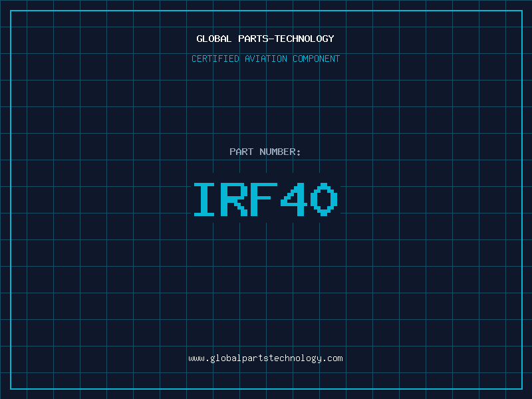
Task: Click the GLOBAL PARTS-TECHNOLOGY title
Action: pyautogui.click(x=265, y=39)
